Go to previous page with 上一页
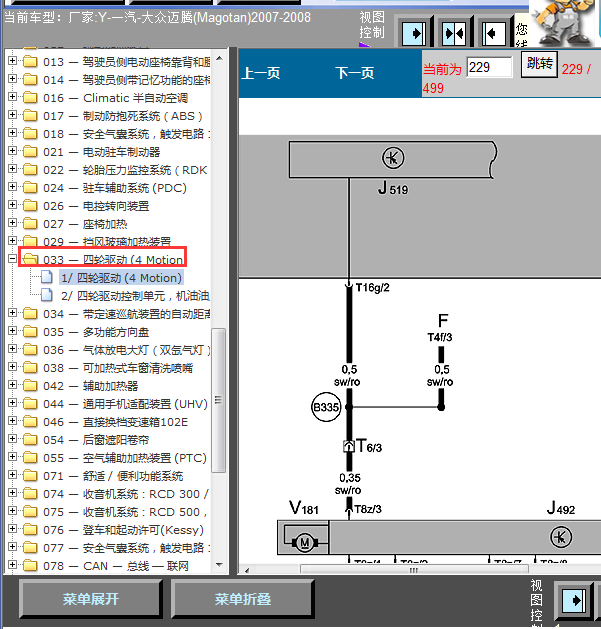Screen dimensions: 601x629 tap(261, 73)
